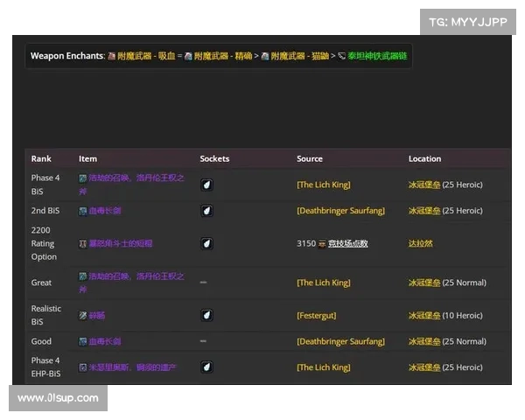
Task: Click the 竞技场点数 arena points link
Action: (x=347, y=243)
